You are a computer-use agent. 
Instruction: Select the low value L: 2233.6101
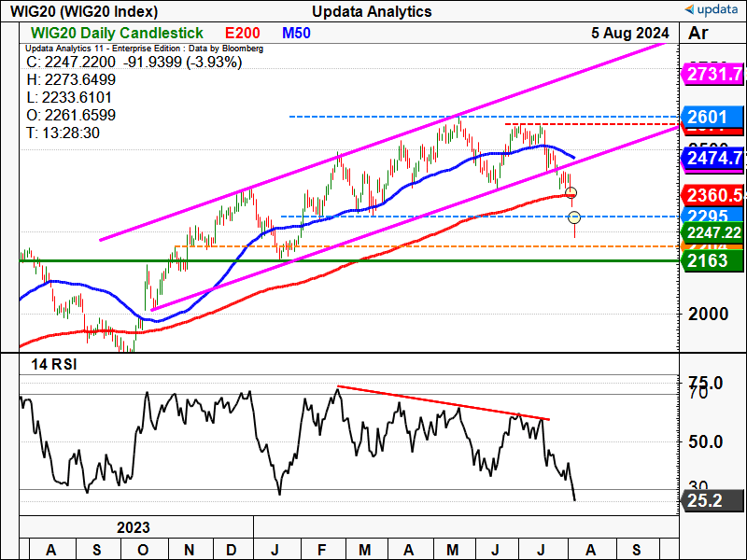(x=69, y=97)
